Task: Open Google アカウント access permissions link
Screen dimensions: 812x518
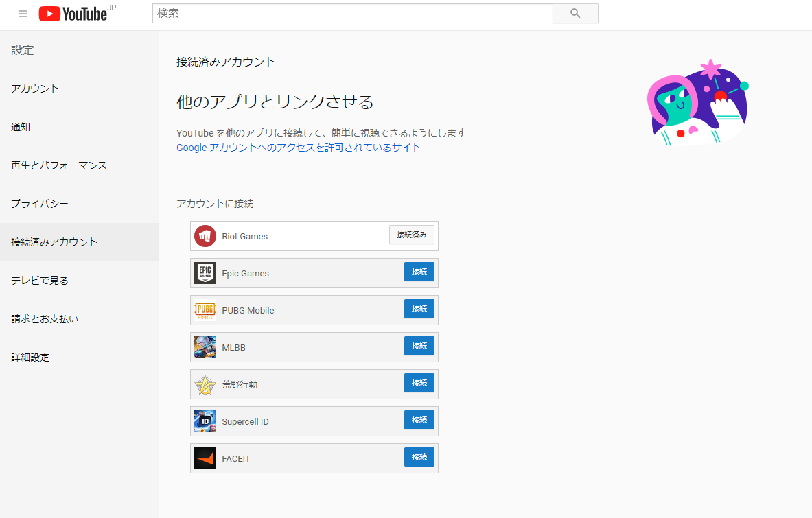Action: click(x=299, y=148)
